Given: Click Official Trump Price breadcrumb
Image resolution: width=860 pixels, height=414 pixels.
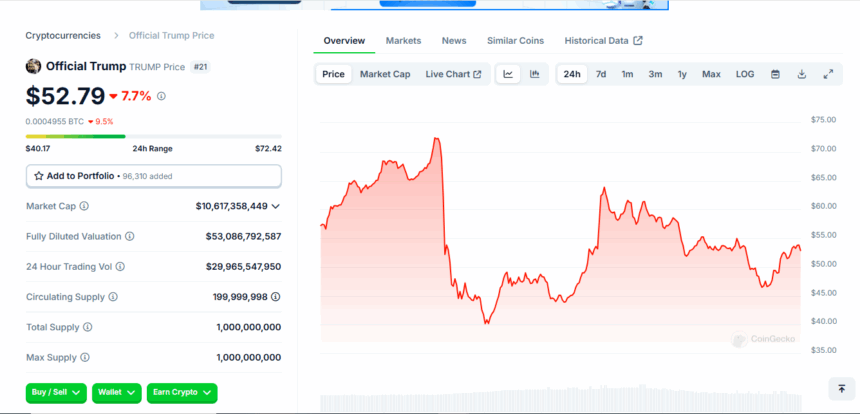Looking at the screenshot, I should tap(172, 36).
